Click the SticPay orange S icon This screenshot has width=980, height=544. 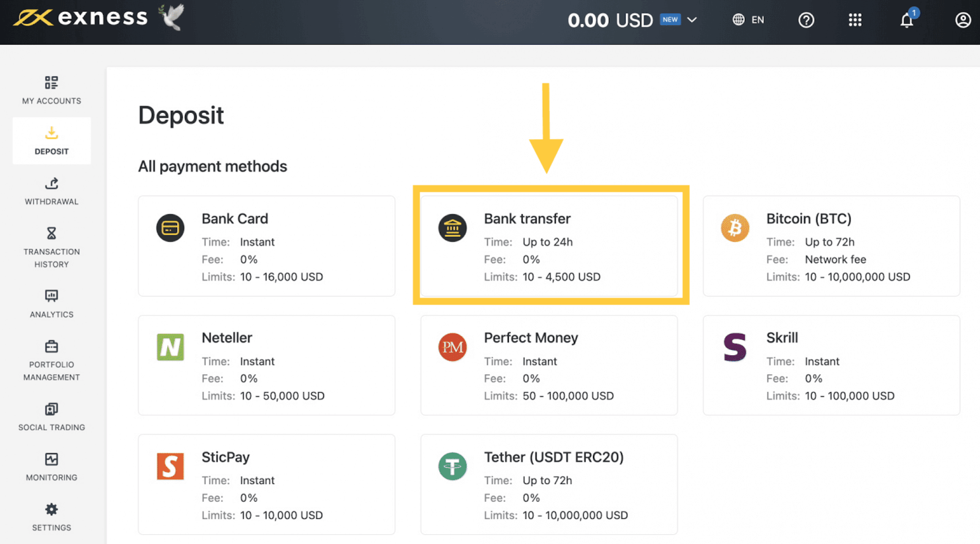click(x=170, y=467)
